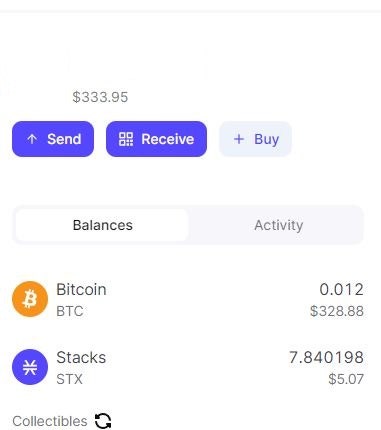The image size is (381, 430).
Task: Click the Buy button
Action: (255, 139)
